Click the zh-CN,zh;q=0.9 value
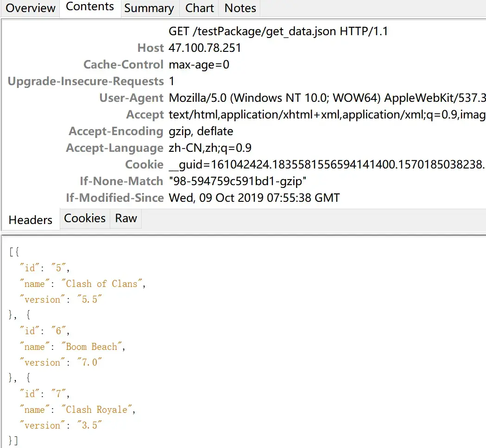The width and height of the screenshot is (486, 448). 210,148
